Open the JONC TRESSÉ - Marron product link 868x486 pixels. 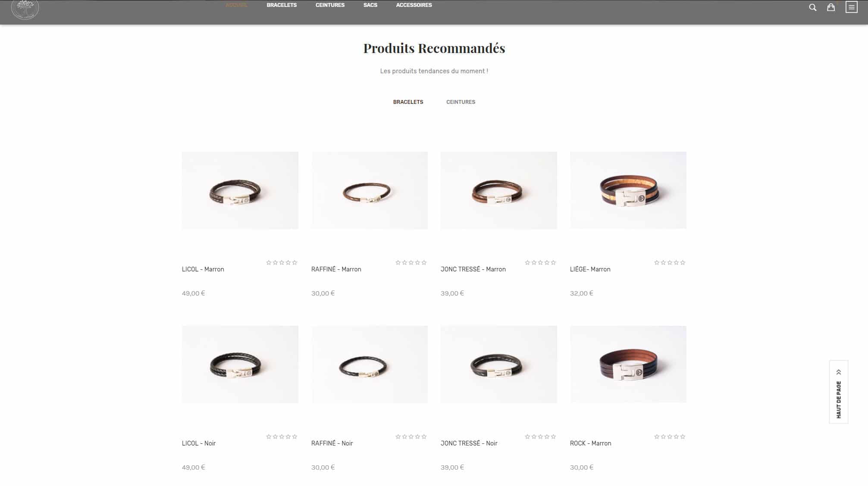(x=473, y=269)
